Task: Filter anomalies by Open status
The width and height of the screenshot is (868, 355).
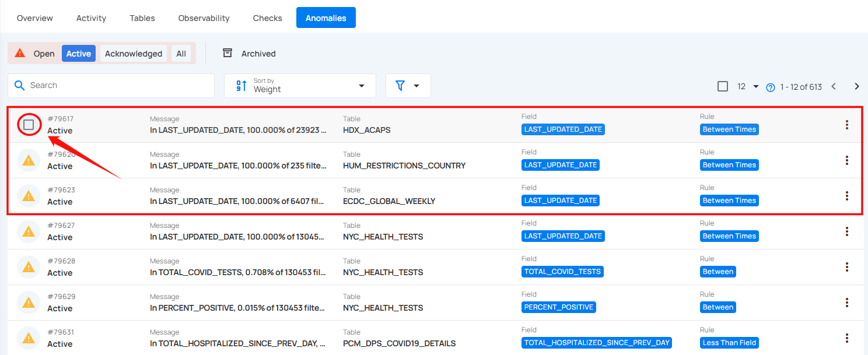Action: (44, 54)
